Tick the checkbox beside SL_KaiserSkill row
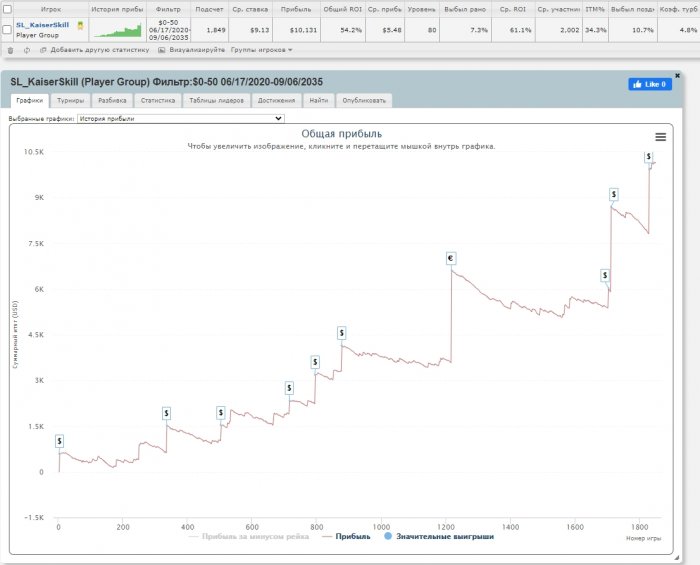Image resolution: width=700 pixels, height=565 pixels. [x=7, y=30]
